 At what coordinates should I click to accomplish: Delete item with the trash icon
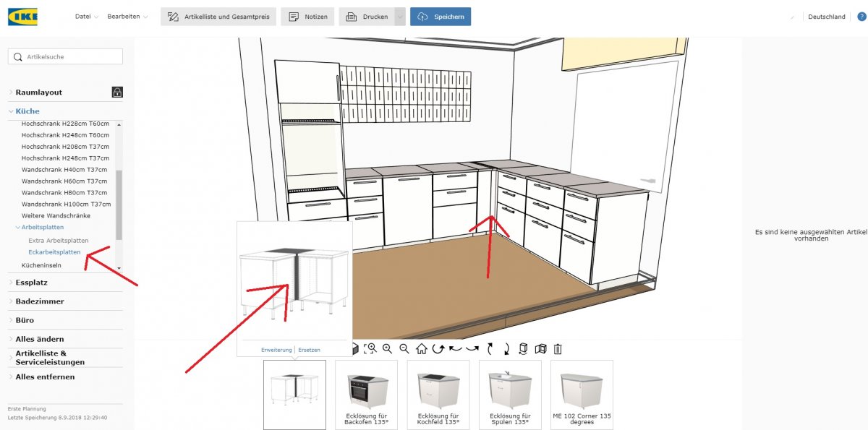click(x=558, y=348)
